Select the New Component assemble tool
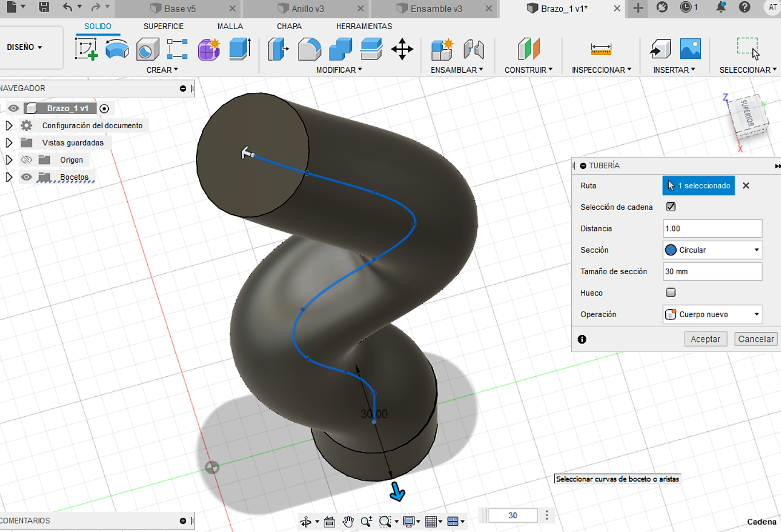The width and height of the screenshot is (781, 532). coord(442,49)
